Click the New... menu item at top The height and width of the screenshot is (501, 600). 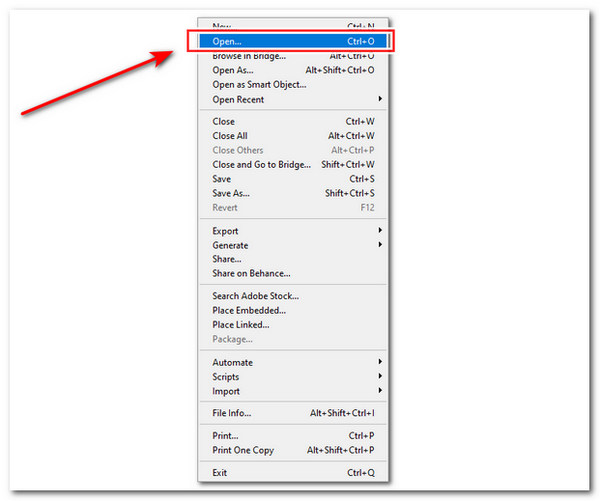click(293, 26)
